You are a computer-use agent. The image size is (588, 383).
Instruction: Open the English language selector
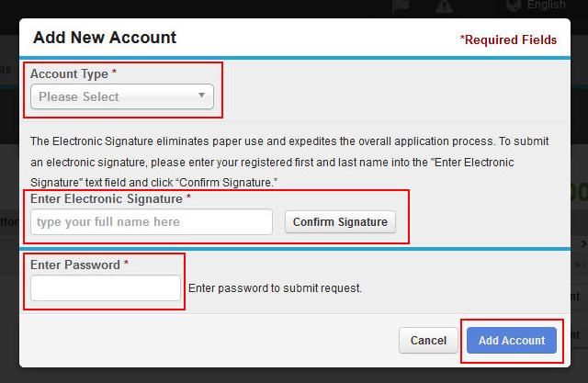(546, 5)
